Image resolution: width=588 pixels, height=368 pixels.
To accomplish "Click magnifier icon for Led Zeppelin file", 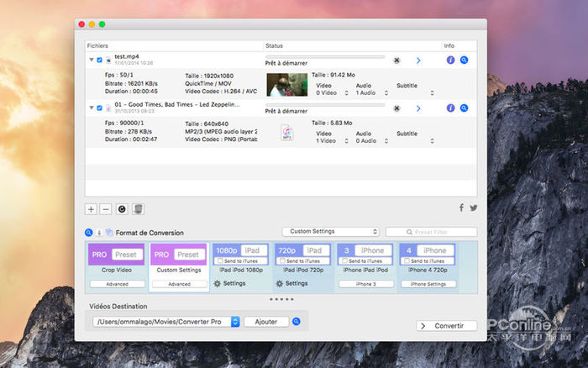I will [x=464, y=108].
